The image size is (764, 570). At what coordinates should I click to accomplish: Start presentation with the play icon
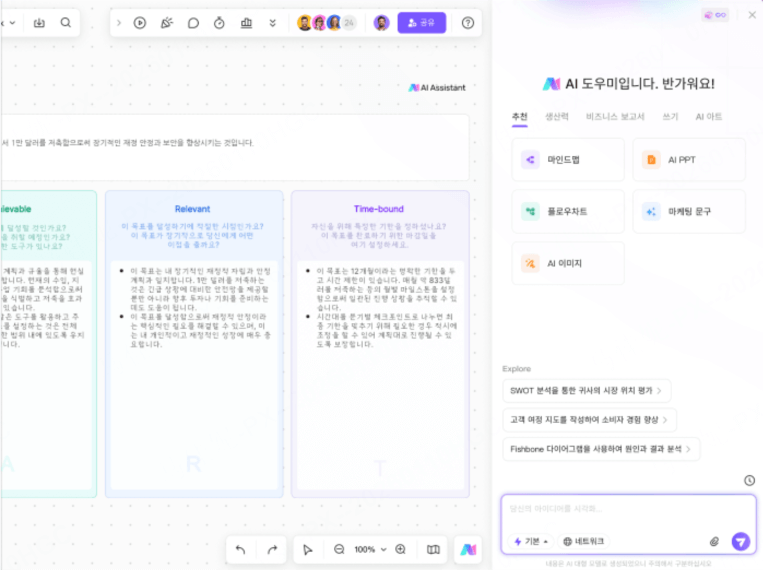[140, 22]
